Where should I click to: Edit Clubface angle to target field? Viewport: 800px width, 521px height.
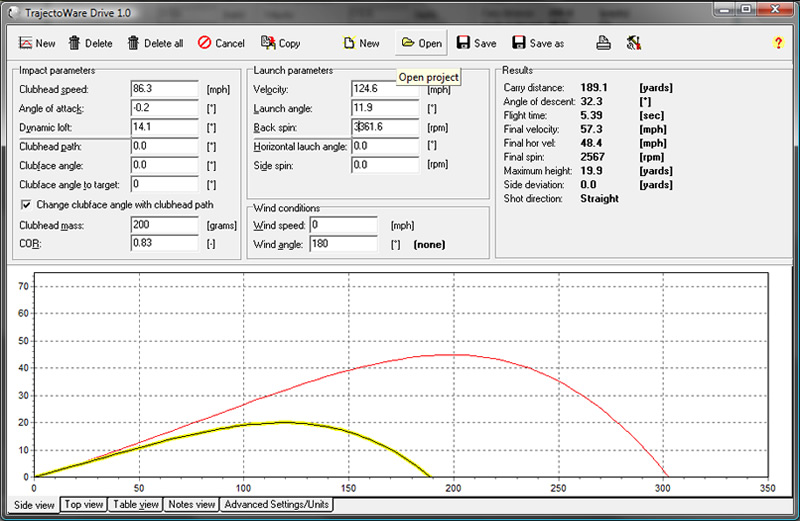pos(164,184)
